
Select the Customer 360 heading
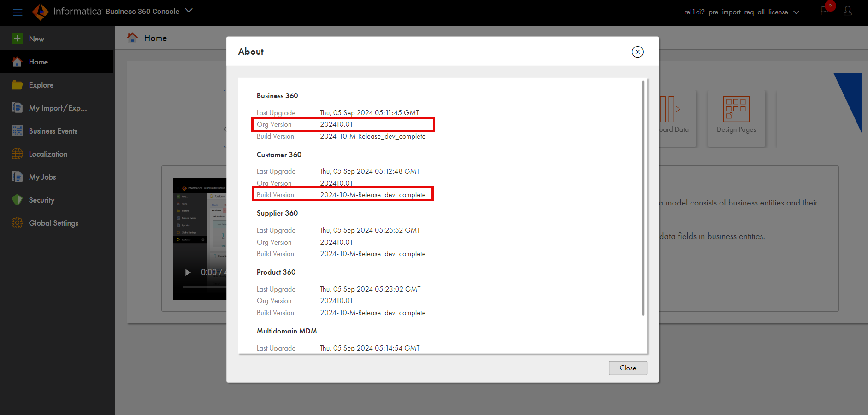[x=279, y=155]
